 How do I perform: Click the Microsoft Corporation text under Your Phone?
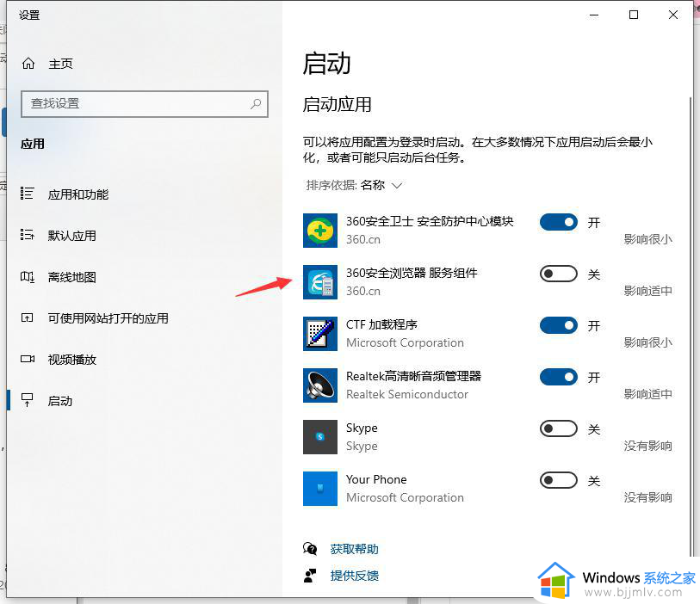[405, 497]
